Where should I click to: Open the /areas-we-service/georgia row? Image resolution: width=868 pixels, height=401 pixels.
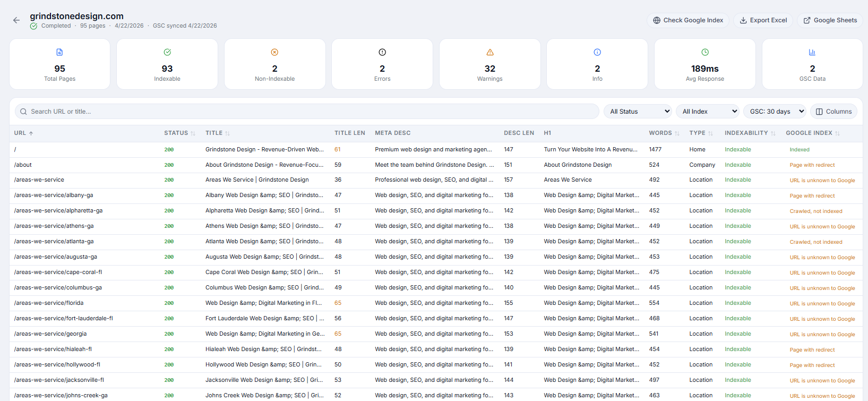click(x=436, y=334)
